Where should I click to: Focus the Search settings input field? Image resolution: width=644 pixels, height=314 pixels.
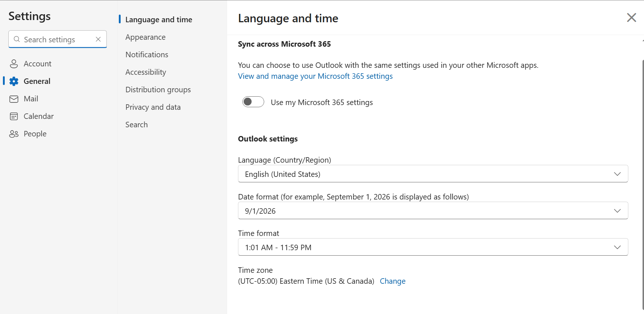pos(58,39)
